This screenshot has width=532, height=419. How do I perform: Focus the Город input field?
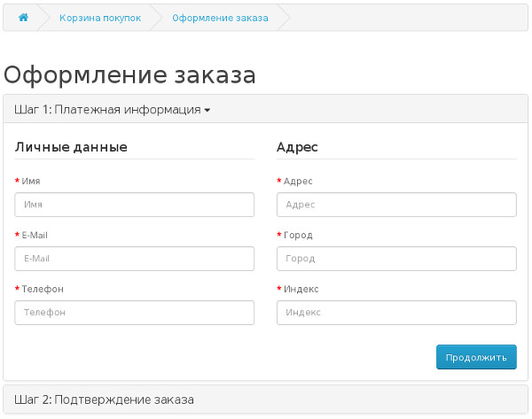396,259
